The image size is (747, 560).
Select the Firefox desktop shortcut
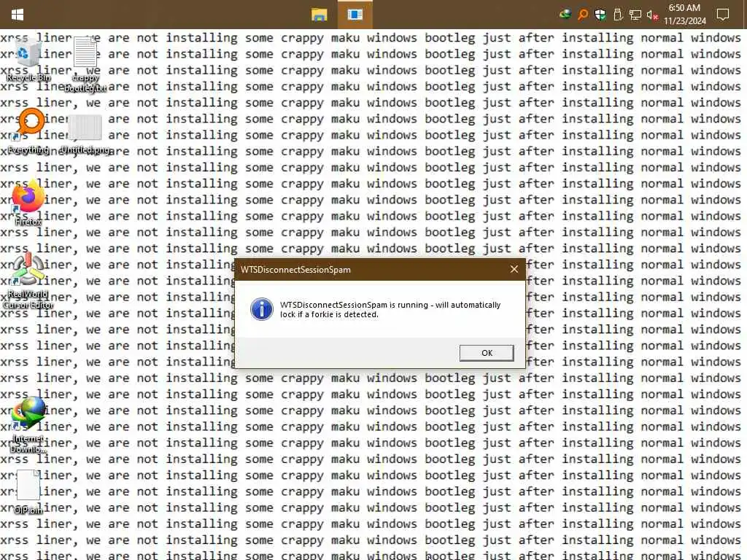coord(28,203)
